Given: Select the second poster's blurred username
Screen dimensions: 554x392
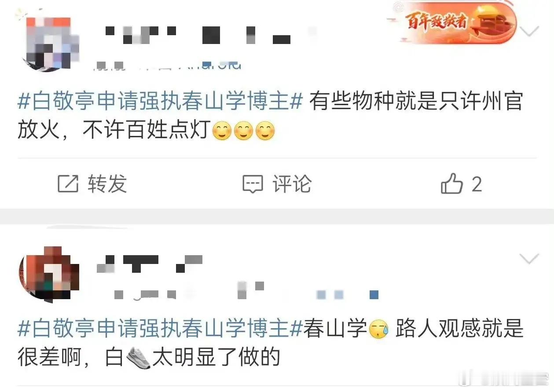Looking at the screenshot, I should (150, 263).
